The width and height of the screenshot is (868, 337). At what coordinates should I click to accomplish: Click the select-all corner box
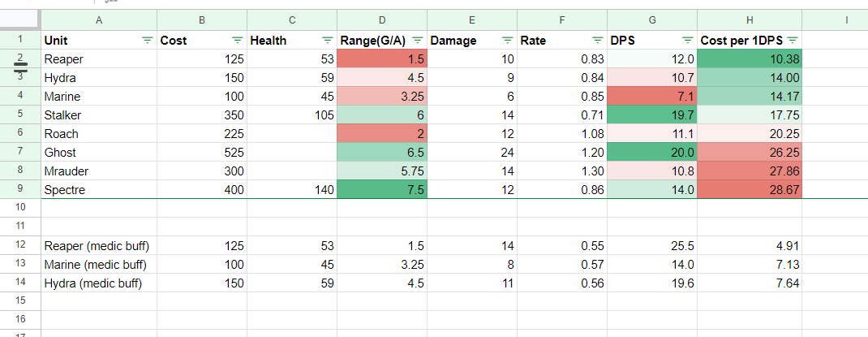click(20, 19)
